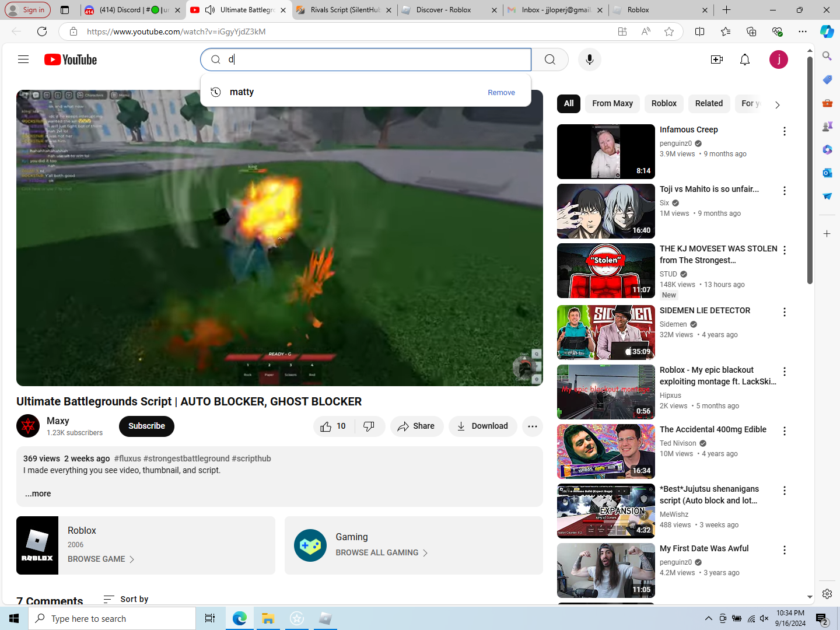The height and width of the screenshot is (630, 840).
Task: Open Windows Start menu
Action: pyautogui.click(x=14, y=618)
